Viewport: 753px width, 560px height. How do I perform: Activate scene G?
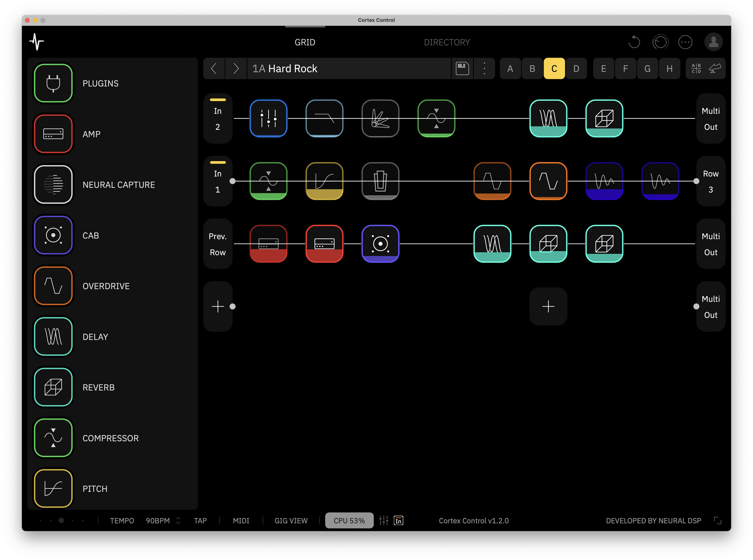point(648,69)
